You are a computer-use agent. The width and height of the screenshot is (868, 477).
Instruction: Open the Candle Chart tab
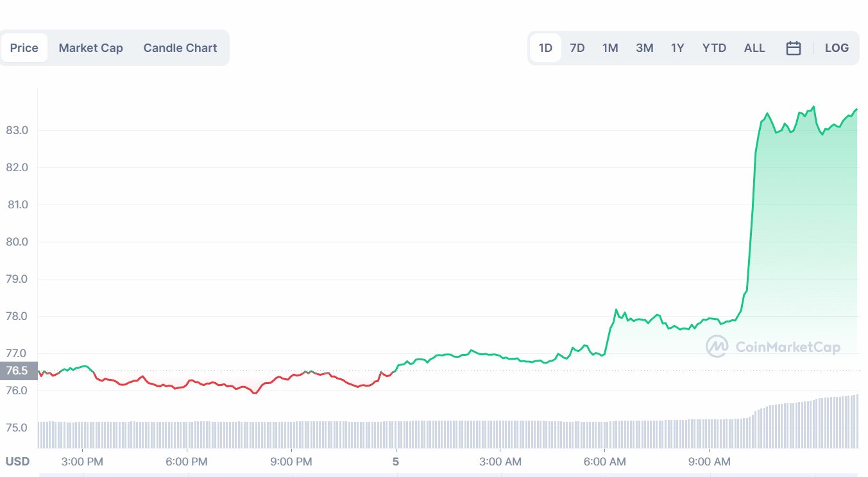tap(180, 48)
